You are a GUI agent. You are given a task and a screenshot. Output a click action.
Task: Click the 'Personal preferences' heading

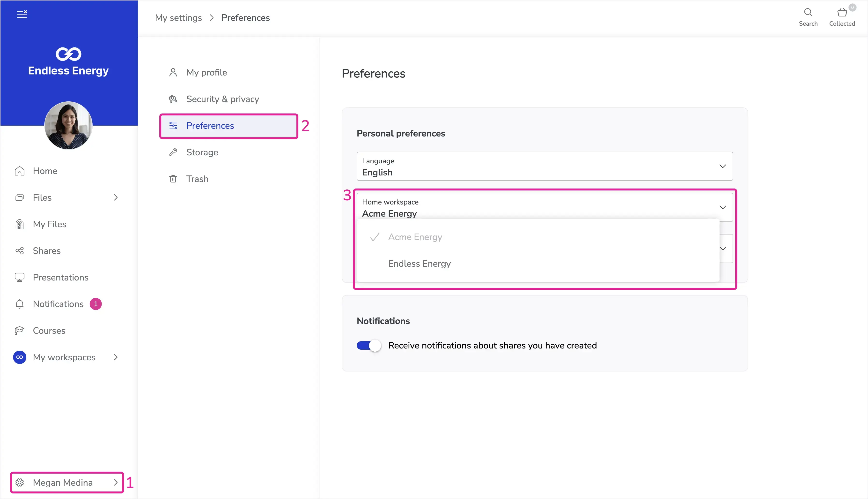[401, 133]
